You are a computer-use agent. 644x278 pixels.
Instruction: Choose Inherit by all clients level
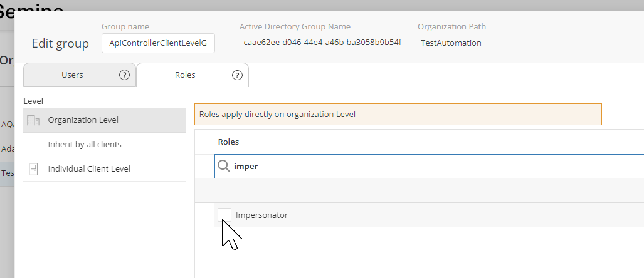pos(85,145)
